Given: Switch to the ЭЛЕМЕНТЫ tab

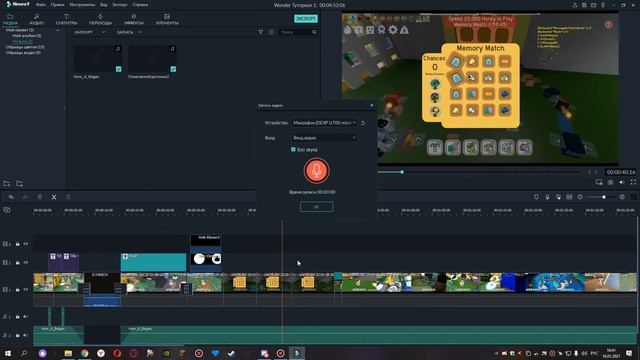Looking at the screenshot, I should pyautogui.click(x=167, y=19).
